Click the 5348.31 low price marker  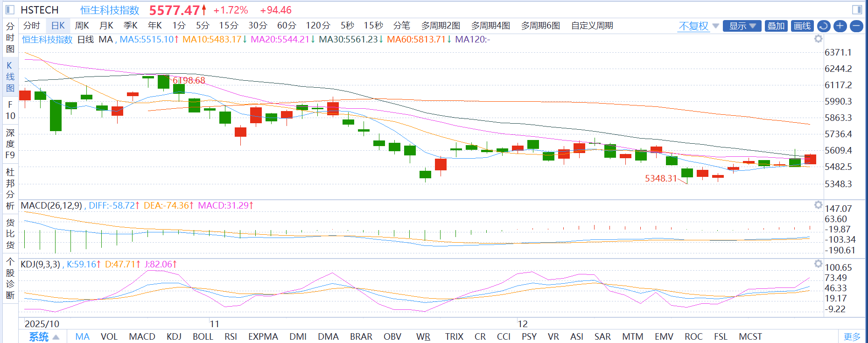point(661,178)
